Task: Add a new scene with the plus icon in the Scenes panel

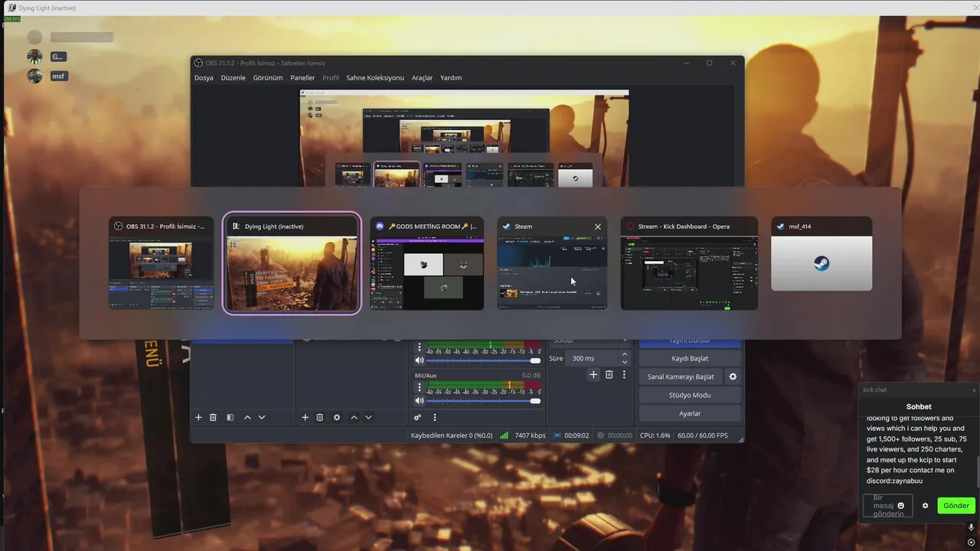Action: [x=198, y=417]
